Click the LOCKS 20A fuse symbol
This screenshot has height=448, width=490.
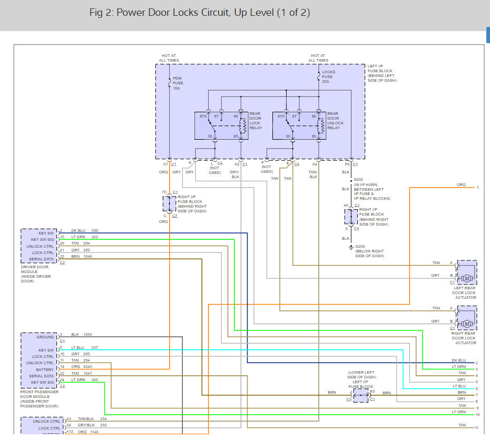(x=318, y=77)
